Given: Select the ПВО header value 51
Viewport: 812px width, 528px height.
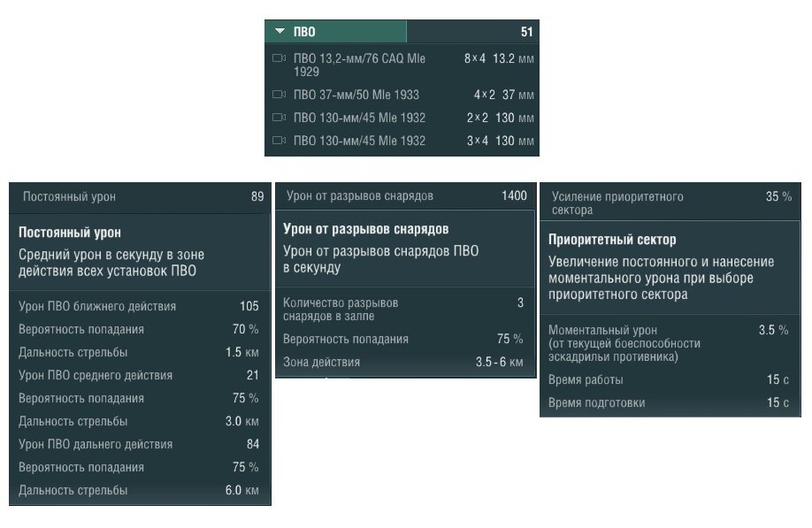Looking at the screenshot, I should (x=526, y=32).
